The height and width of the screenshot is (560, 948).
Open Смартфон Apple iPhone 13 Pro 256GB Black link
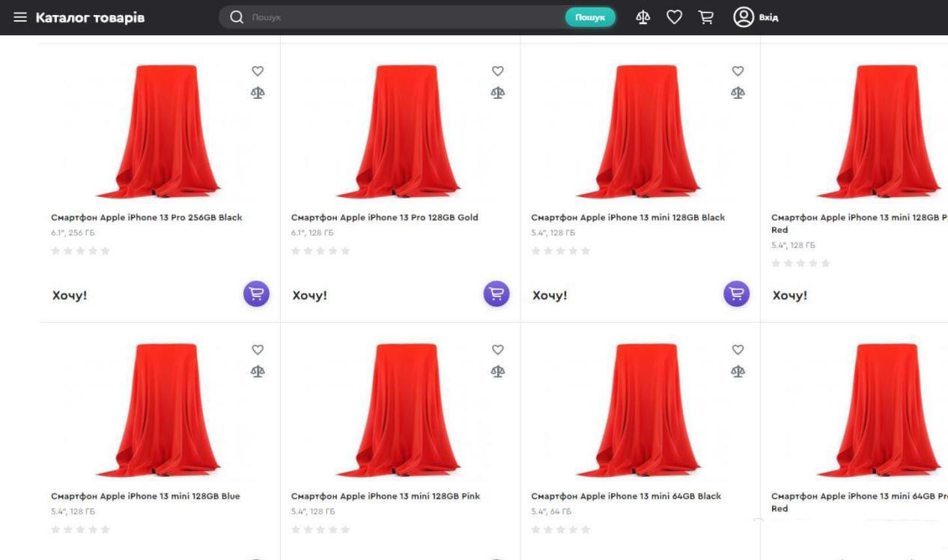(147, 218)
